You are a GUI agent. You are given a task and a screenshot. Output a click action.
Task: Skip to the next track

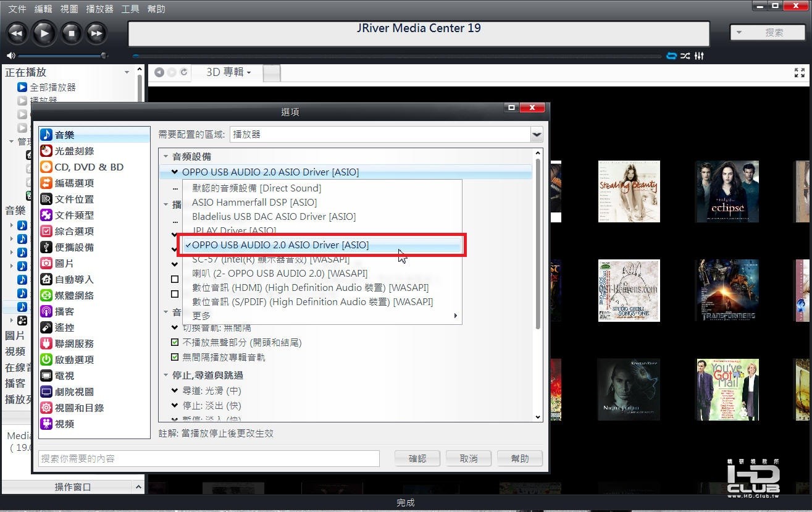[96, 33]
